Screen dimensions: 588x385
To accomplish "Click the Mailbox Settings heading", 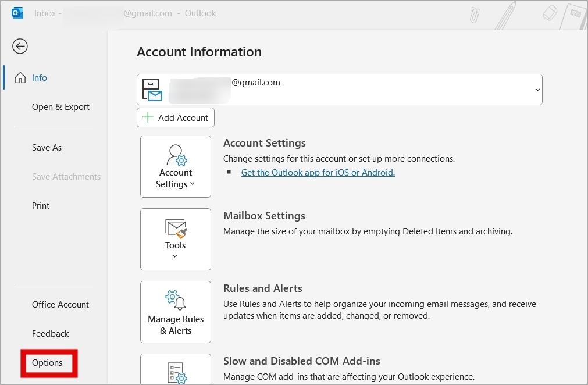I will pos(265,216).
